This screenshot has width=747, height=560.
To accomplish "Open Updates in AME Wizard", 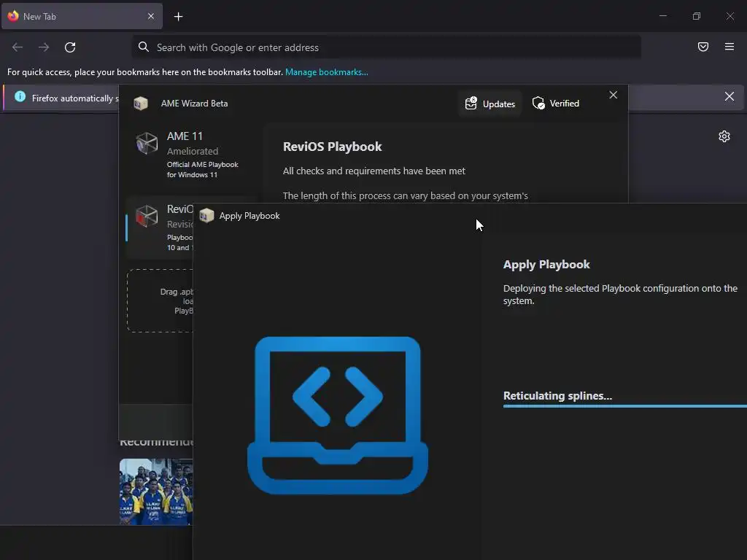I will [490, 104].
